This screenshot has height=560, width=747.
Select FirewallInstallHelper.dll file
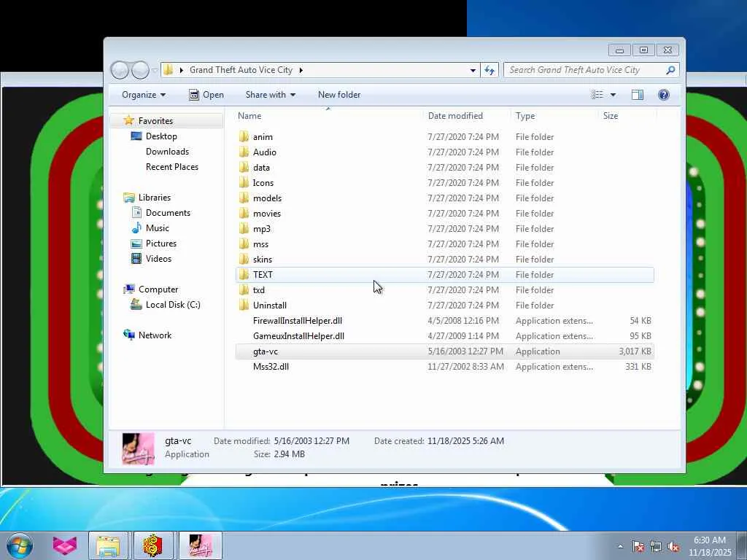coord(444,321)
